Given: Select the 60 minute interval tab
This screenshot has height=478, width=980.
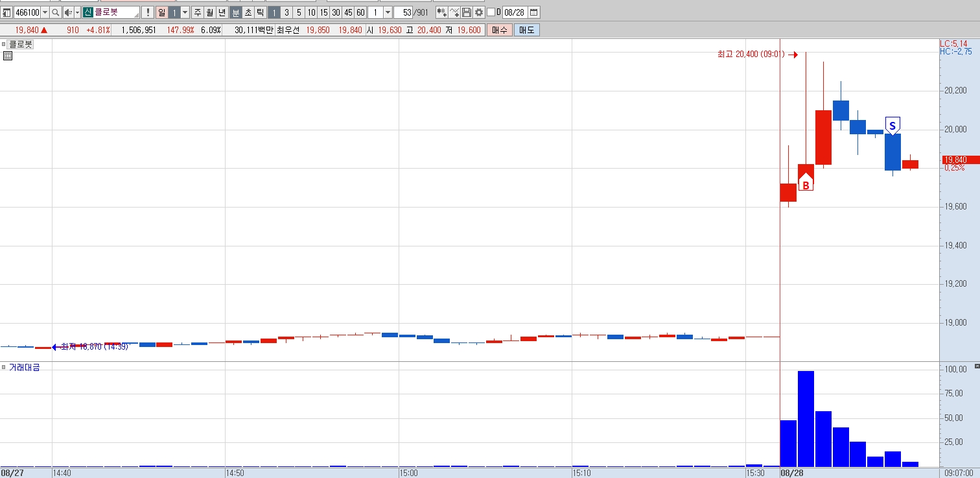Looking at the screenshot, I should (x=360, y=12).
